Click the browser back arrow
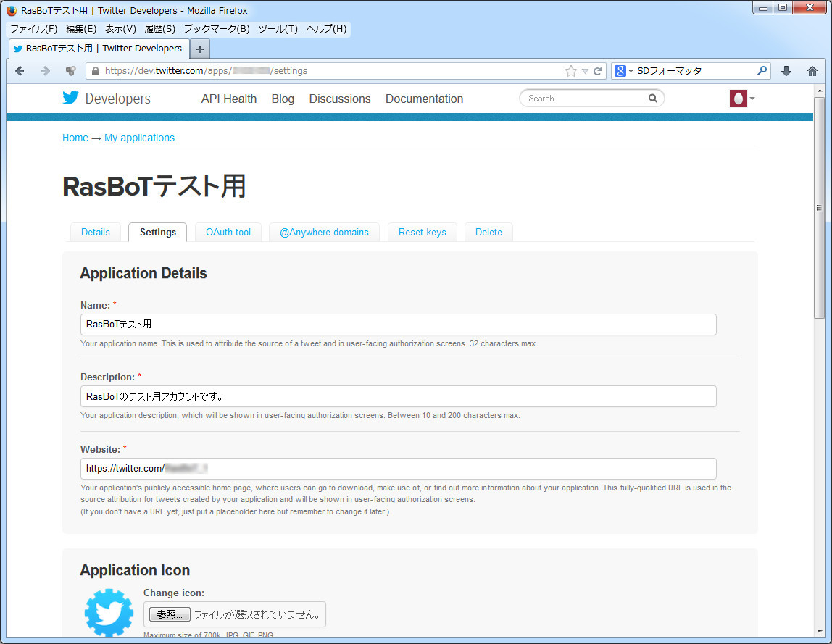Image resolution: width=832 pixels, height=644 pixels. (20, 71)
